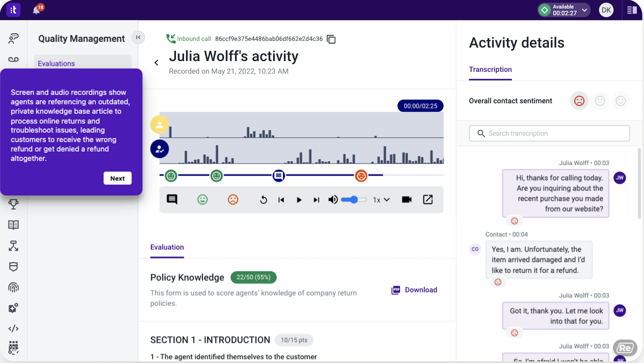Click the 00:00/02:25 time badge
The width and height of the screenshot is (644, 363).
pyautogui.click(x=420, y=106)
